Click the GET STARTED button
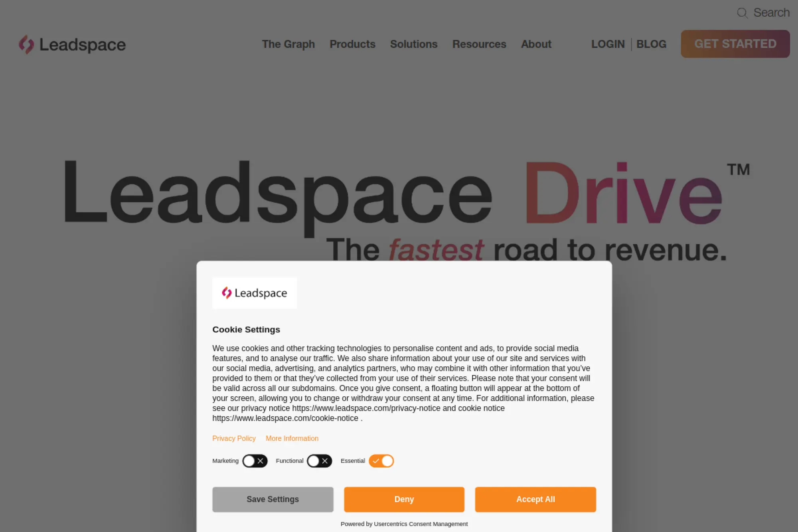The image size is (798, 532). click(735, 44)
